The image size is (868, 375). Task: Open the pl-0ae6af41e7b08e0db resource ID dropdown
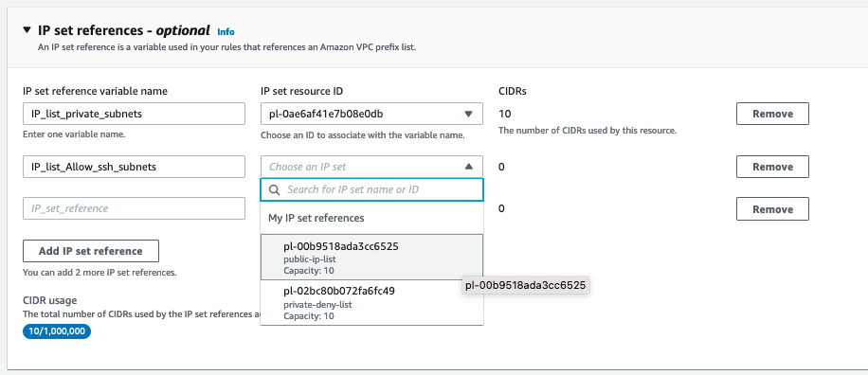coord(372,114)
